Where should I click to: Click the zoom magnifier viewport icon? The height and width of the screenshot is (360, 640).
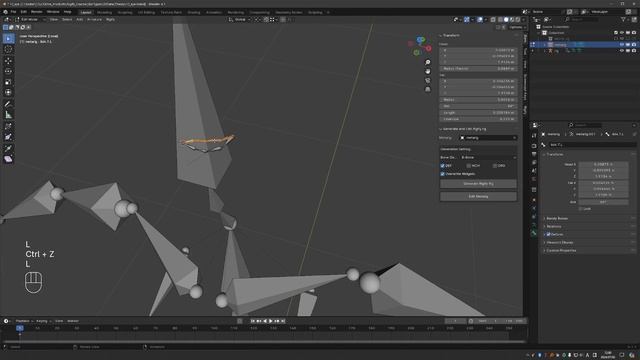[x=427, y=62]
